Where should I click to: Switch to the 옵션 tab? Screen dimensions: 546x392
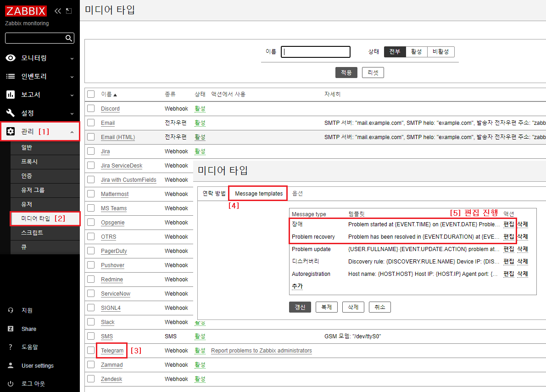tap(297, 193)
